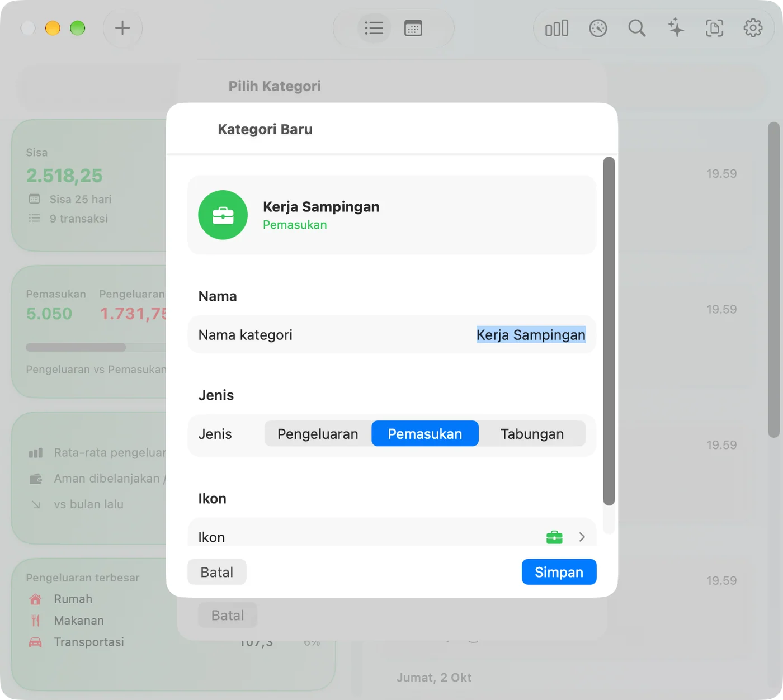The height and width of the screenshot is (700, 783).
Task: Click Simpan to save the category
Action: pyautogui.click(x=559, y=572)
